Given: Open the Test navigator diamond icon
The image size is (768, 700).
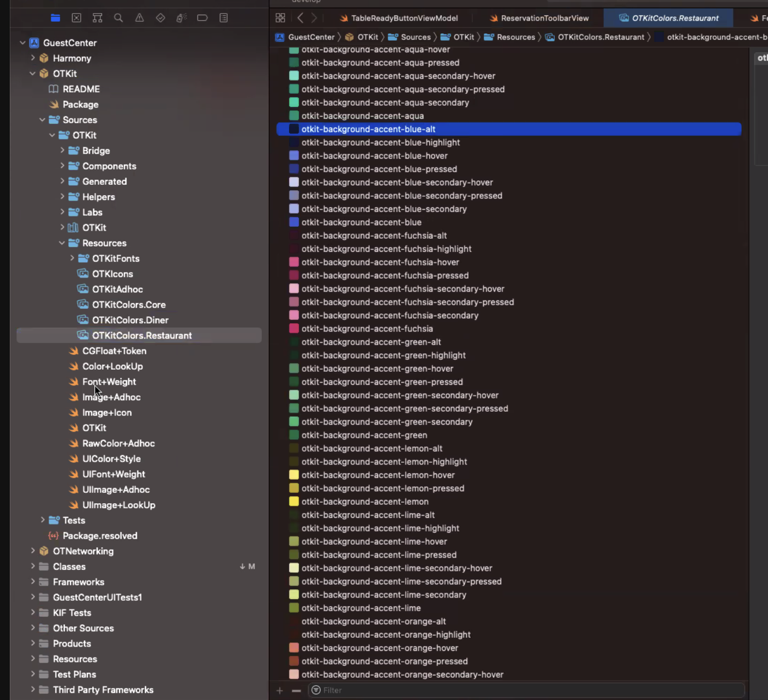Looking at the screenshot, I should pos(160,17).
